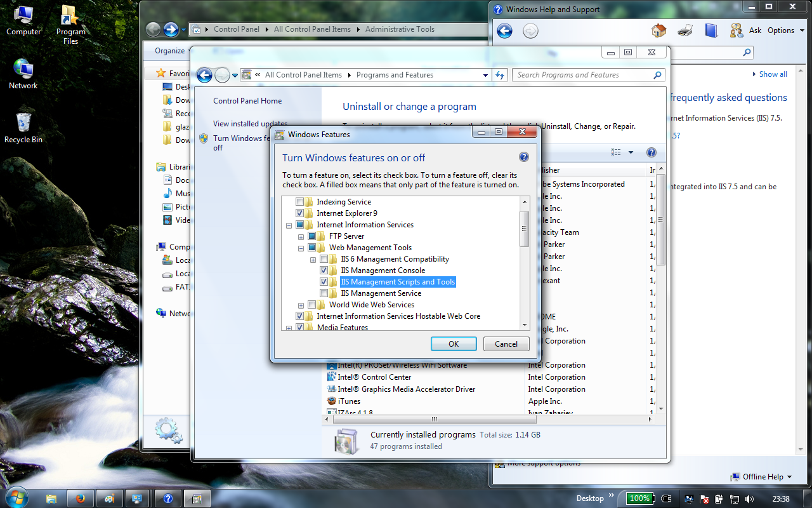The height and width of the screenshot is (508, 812).
Task: Click the Programs list vertical scrollbar thumb
Action: [x=660, y=220]
